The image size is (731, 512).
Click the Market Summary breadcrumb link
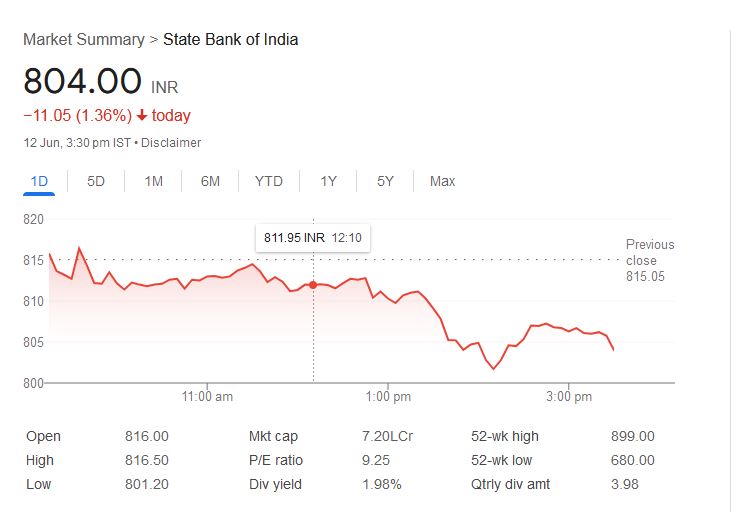click(x=84, y=40)
